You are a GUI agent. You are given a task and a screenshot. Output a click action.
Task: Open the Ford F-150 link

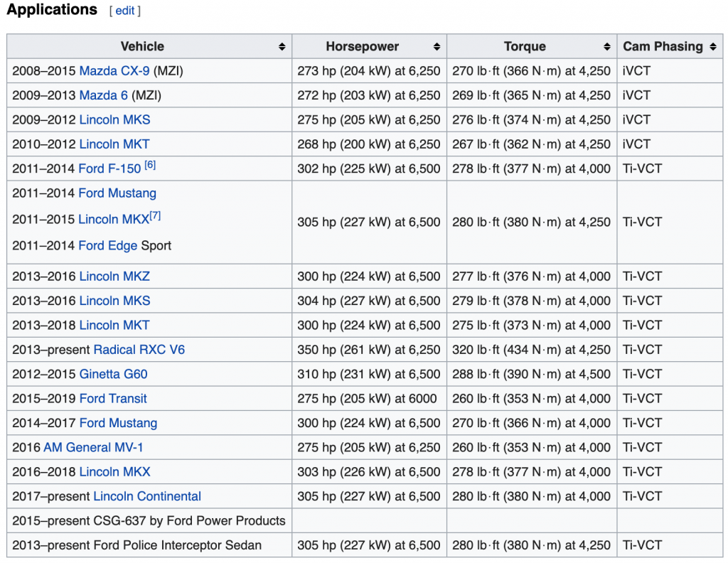click(x=109, y=169)
